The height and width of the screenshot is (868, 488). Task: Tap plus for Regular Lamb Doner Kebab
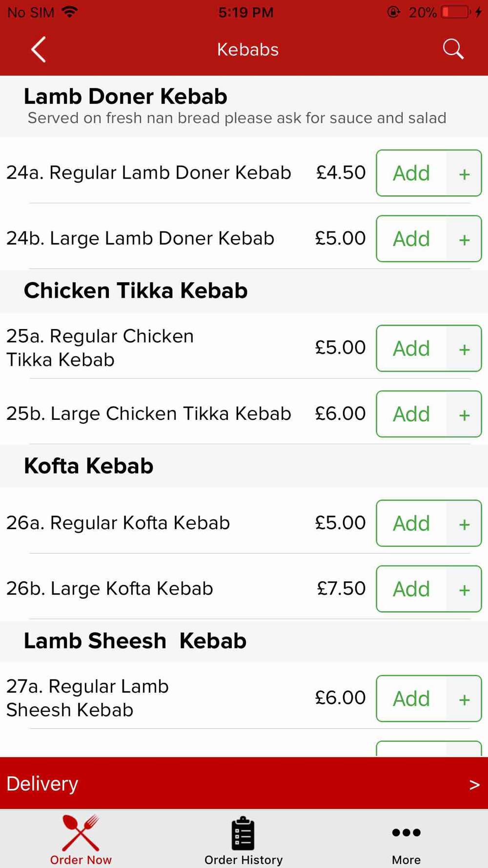(x=464, y=173)
